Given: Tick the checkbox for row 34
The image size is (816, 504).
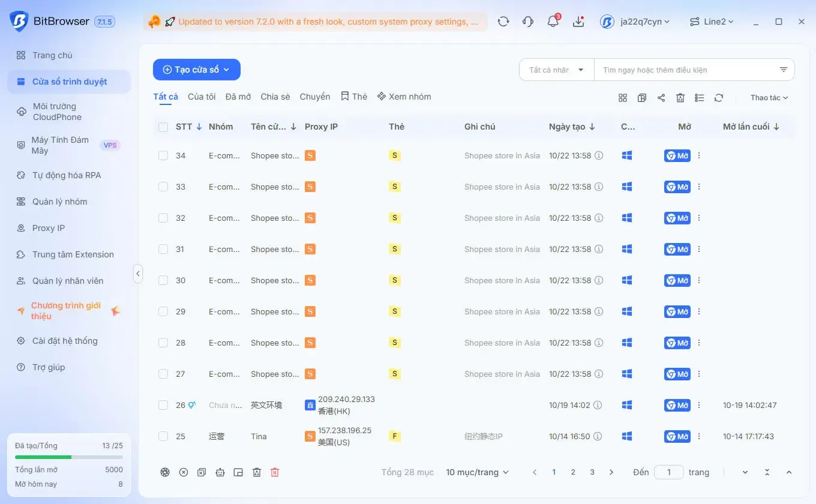Looking at the screenshot, I should [163, 155].
